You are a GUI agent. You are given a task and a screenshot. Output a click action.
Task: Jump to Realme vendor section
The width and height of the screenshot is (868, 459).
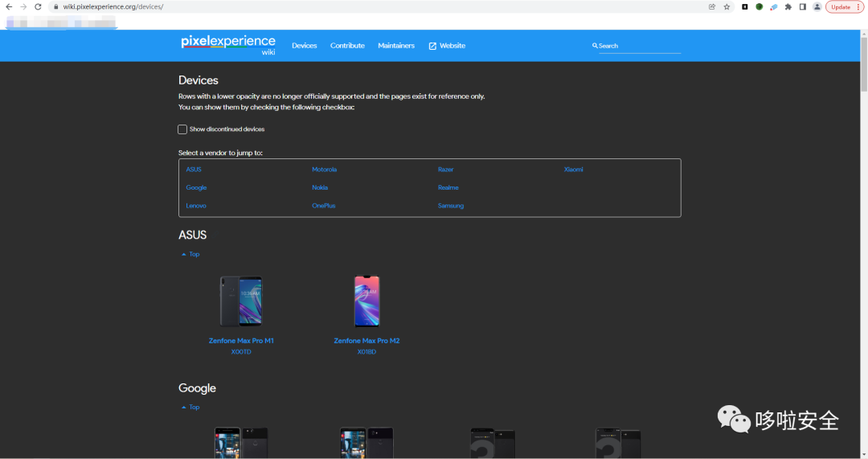(448, 187)
